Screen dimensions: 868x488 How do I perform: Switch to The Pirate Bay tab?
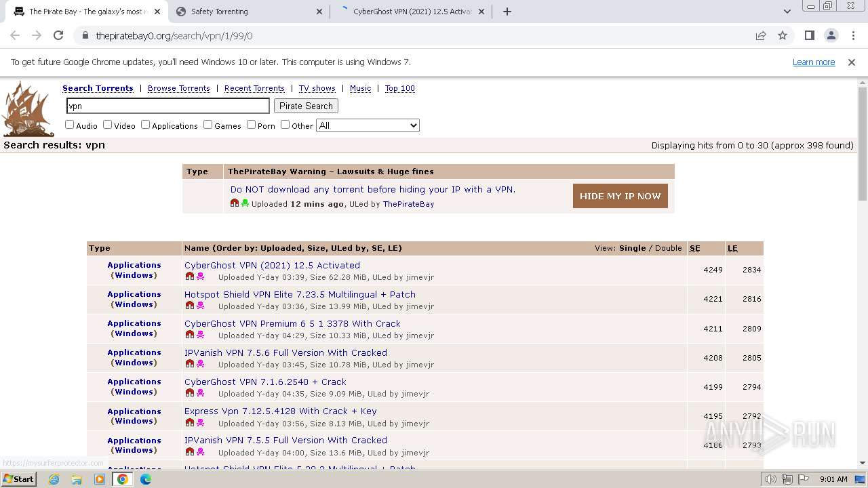[x=87, y=12]
